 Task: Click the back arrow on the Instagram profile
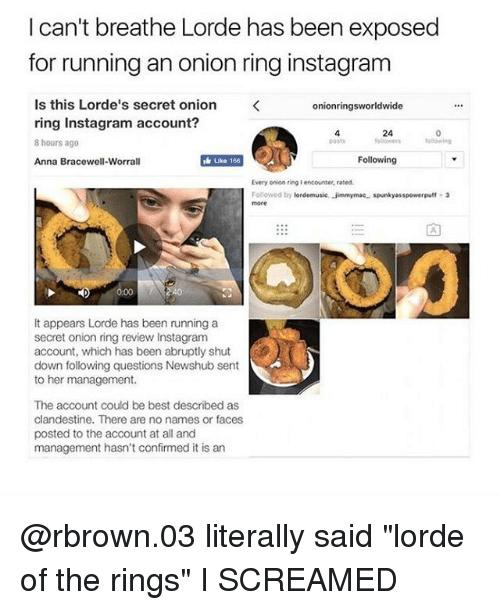[x=256, y=106]
